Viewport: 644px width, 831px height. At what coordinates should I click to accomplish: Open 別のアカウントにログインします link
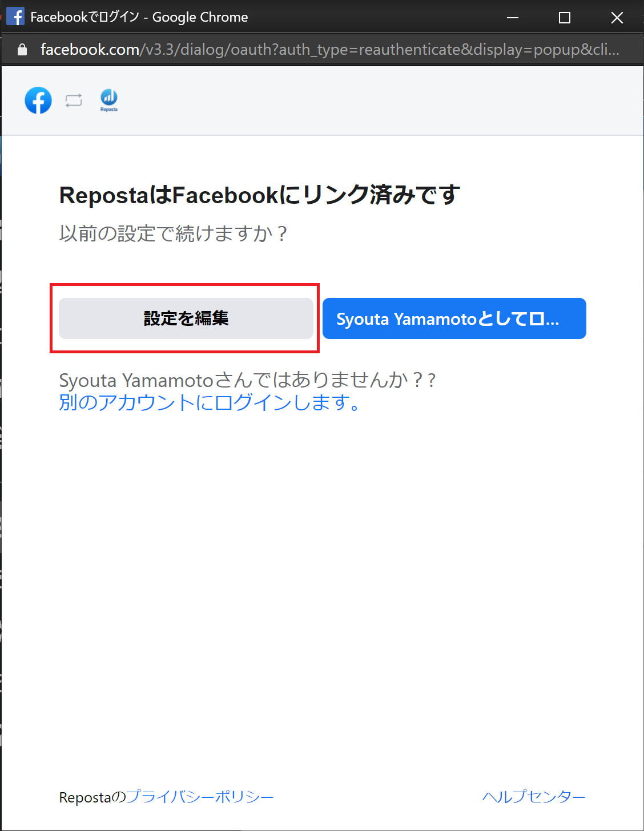210,402
